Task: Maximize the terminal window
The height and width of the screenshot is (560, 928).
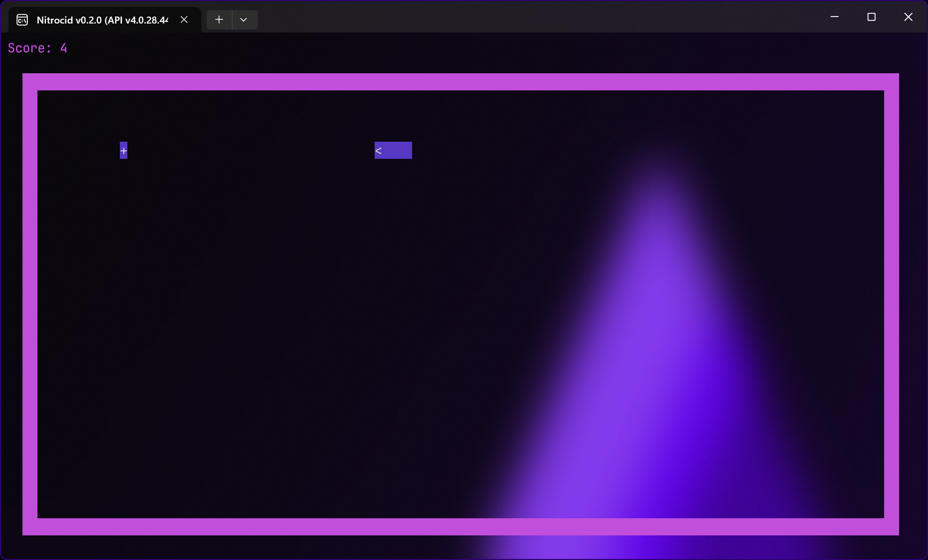Action: [871, 17]
